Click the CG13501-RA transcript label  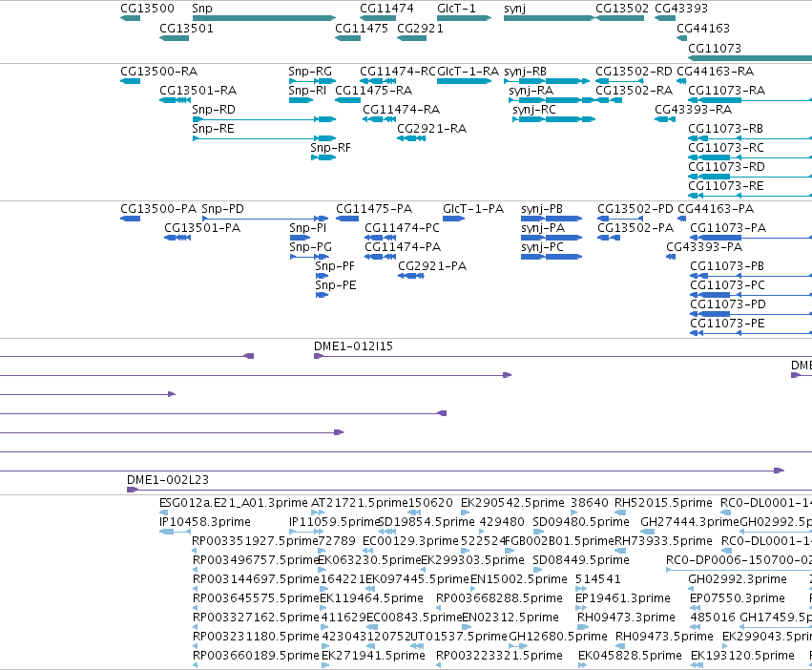coord(198,91)
